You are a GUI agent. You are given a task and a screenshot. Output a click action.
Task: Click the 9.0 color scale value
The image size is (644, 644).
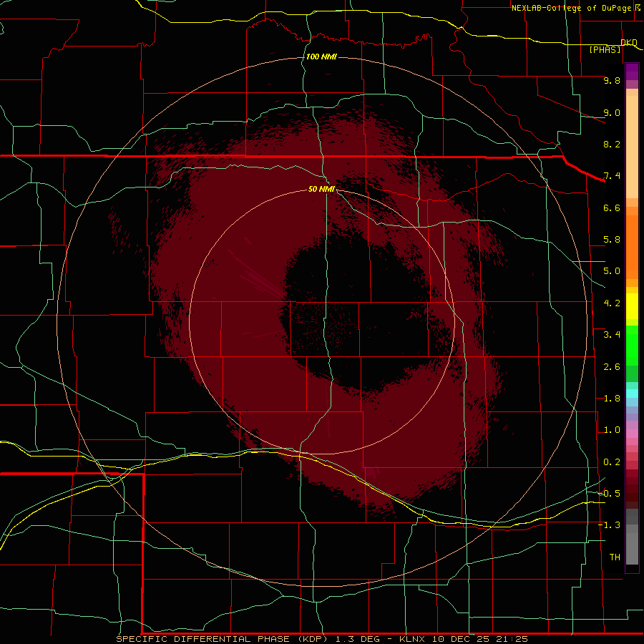coord(612,112)
